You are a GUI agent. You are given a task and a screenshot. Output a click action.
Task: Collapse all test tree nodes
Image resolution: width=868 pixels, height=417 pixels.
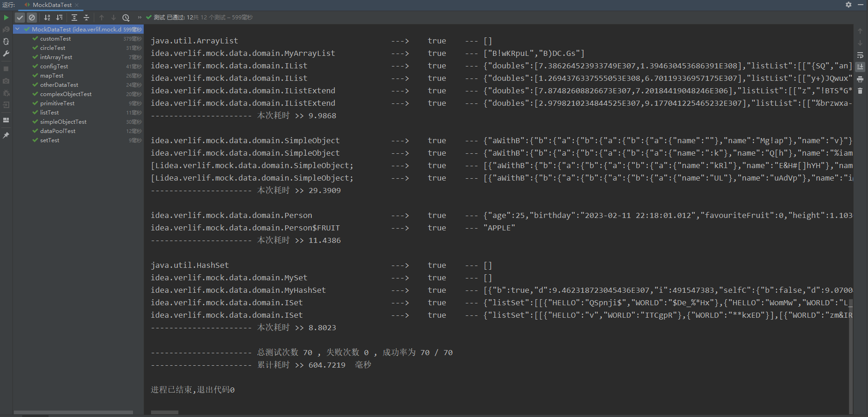coord(86,18)
